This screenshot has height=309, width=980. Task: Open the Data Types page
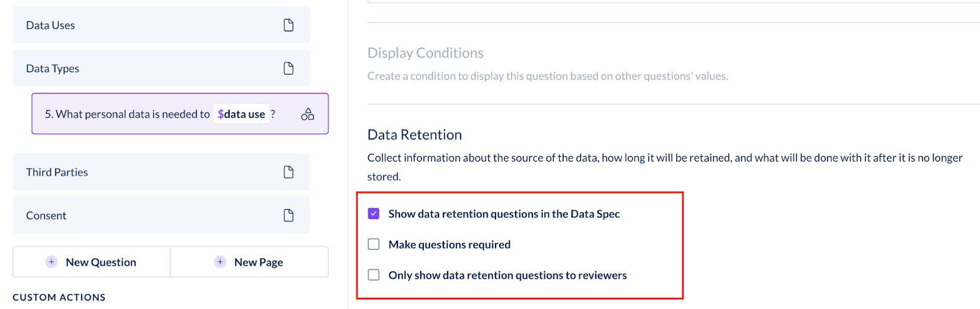(x=161, y=69)
